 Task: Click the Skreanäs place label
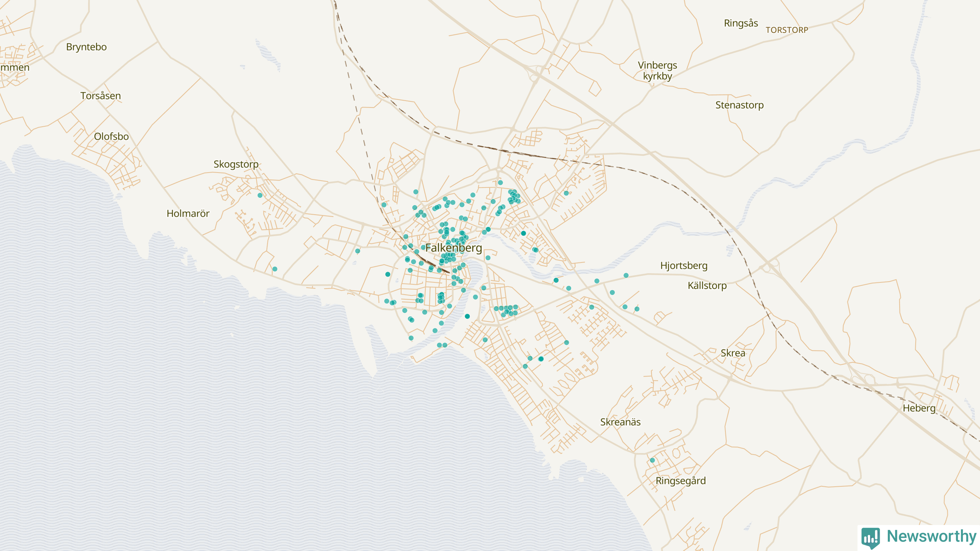coord(620,422)
